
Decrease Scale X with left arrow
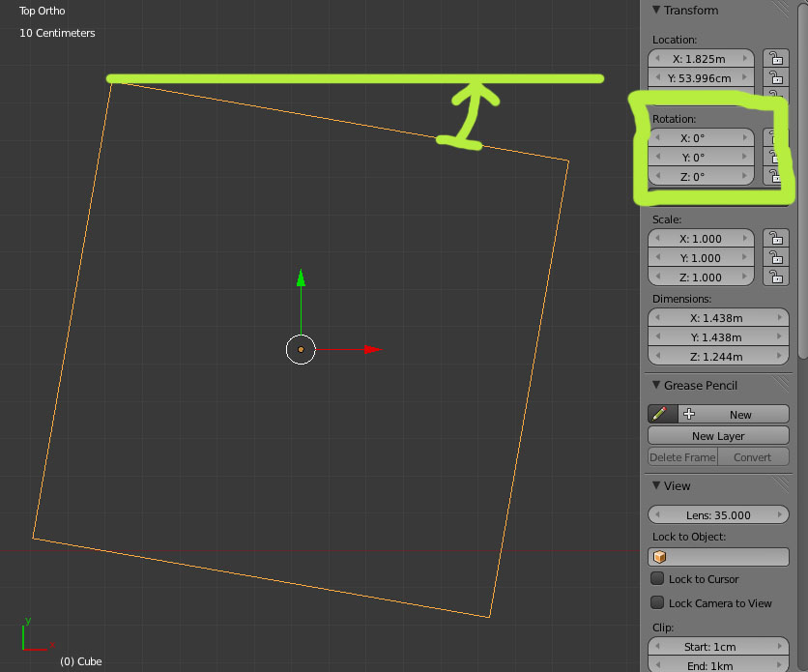pyautogui.click(x=657, y=238)
